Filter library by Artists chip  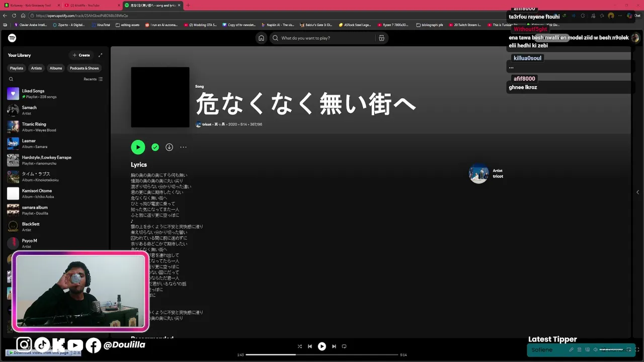point(37,68)
